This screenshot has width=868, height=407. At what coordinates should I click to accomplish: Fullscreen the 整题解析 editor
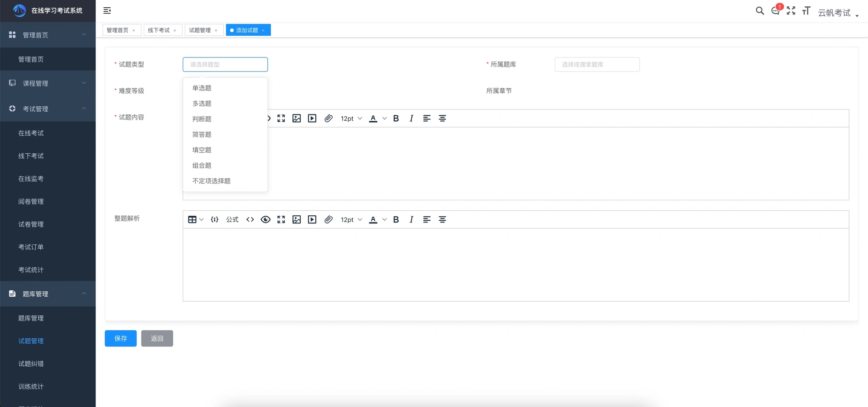click(x=281, y=219)
